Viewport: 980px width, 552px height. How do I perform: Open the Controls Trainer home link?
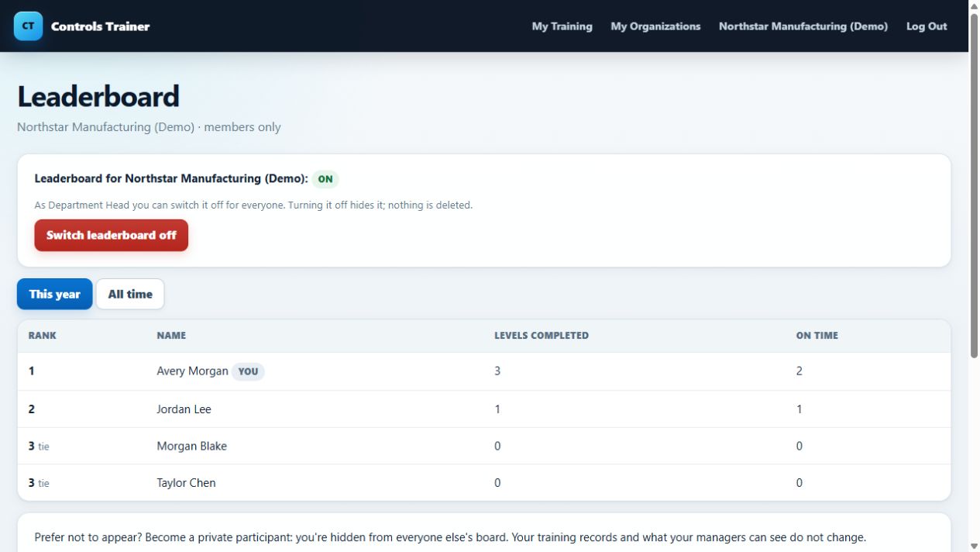pyautogui.click(x=100, y=26)
